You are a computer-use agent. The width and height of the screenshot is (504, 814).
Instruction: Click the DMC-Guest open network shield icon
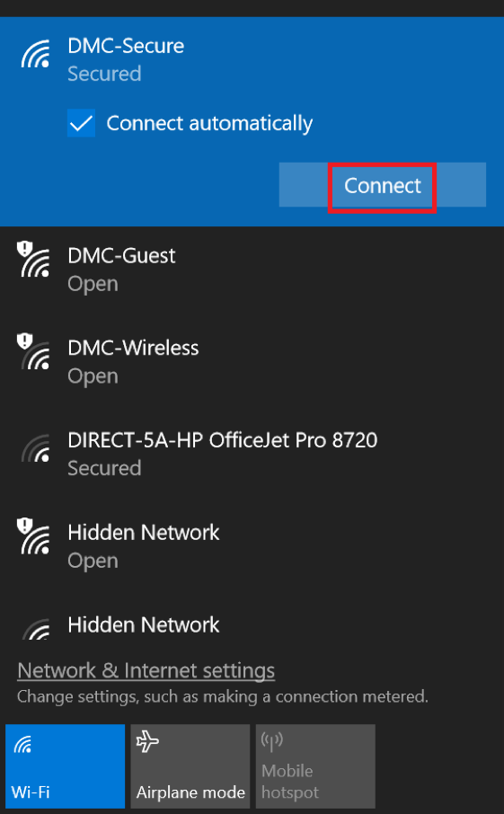pyautogui.click(x=24, y=250)
